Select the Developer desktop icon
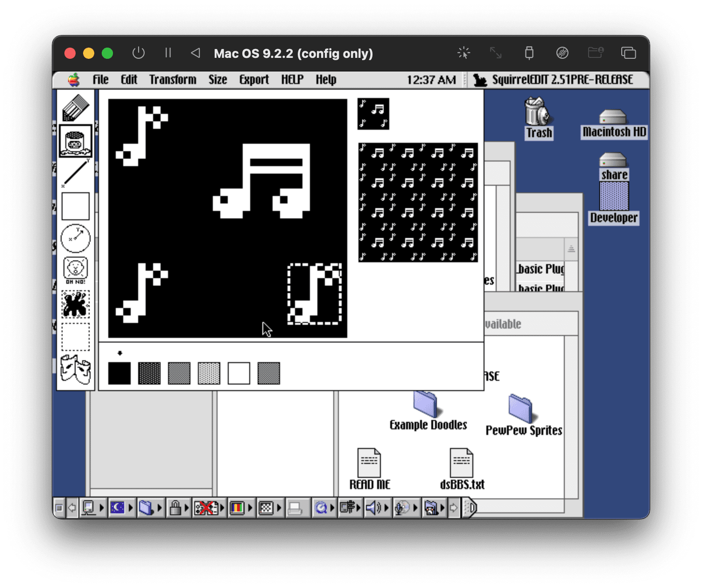Screen dimensions: 702x588 pos(614,203)
